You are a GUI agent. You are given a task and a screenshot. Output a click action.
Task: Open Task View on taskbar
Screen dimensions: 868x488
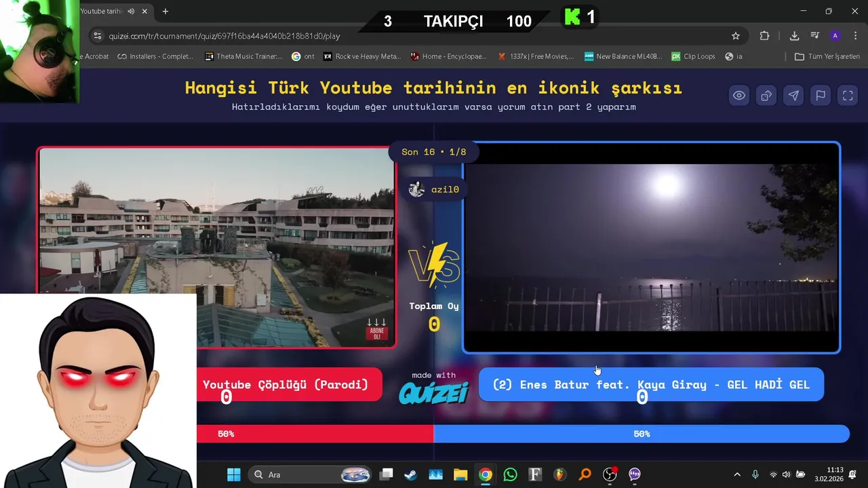pyautogui.click(x=387, y=474)
